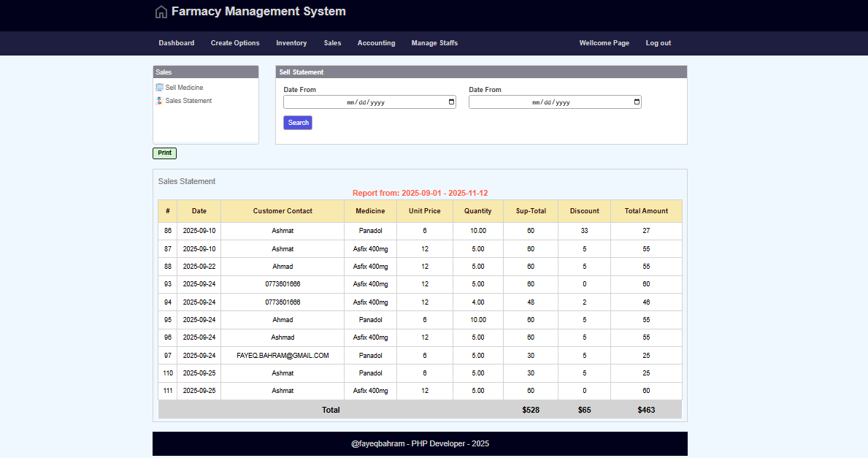This screenshot has width=868, height=458.
Task: Open the second date field's calendar picker icon
Action: point(637,102)
